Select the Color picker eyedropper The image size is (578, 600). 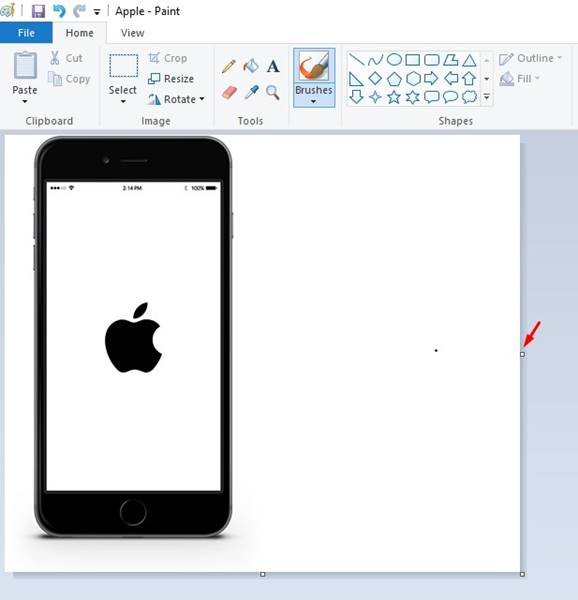click(x=251, y=92)
